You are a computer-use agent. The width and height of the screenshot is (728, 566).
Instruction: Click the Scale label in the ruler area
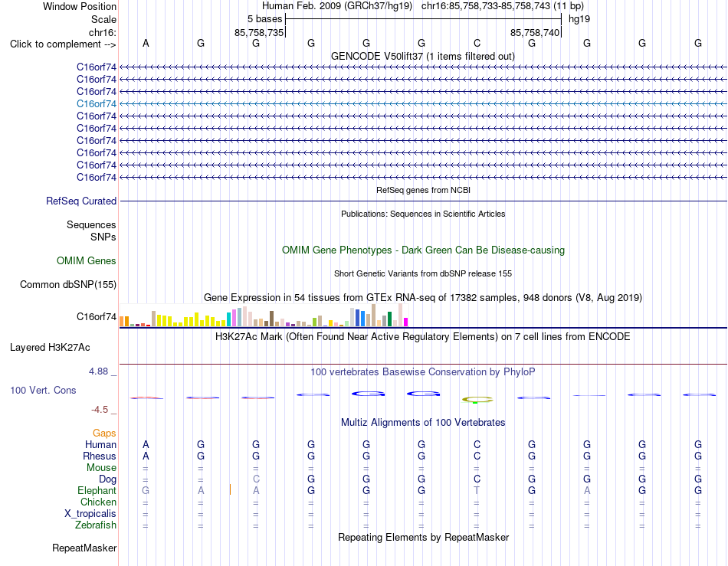point(103,19)
